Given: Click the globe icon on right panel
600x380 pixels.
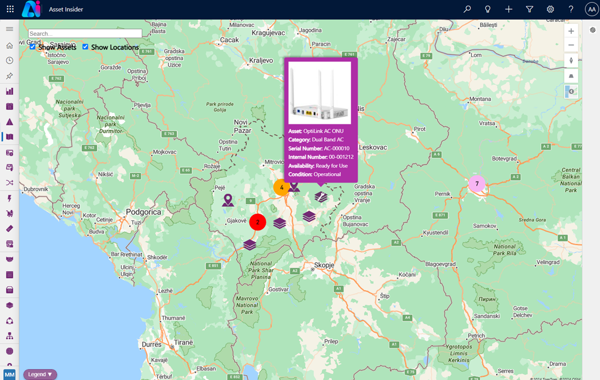Looking at the screenshot, I should 593,30.
